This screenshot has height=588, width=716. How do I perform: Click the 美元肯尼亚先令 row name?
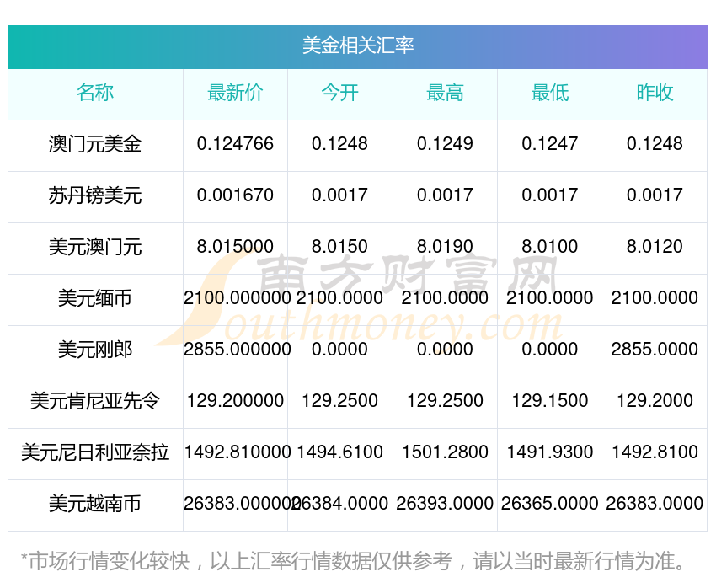coord(95,401)
